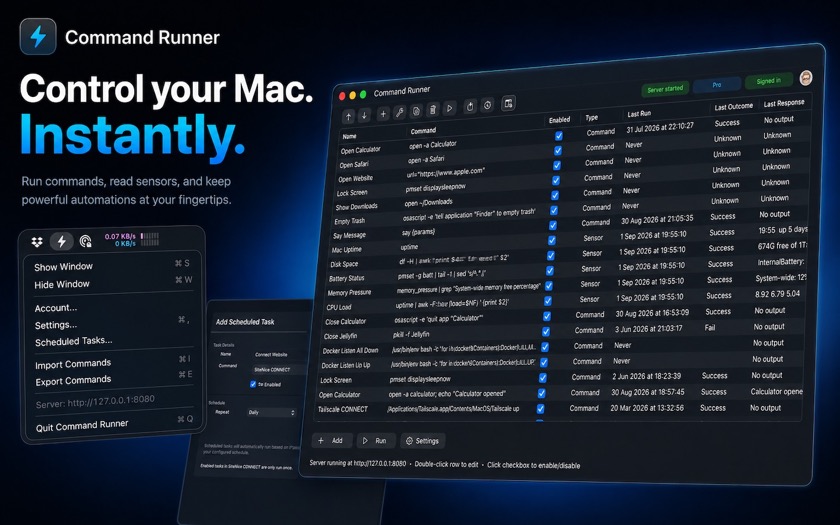
Task: Open Scheduled Tasks... menu item
Action: [x=112, y=341]
